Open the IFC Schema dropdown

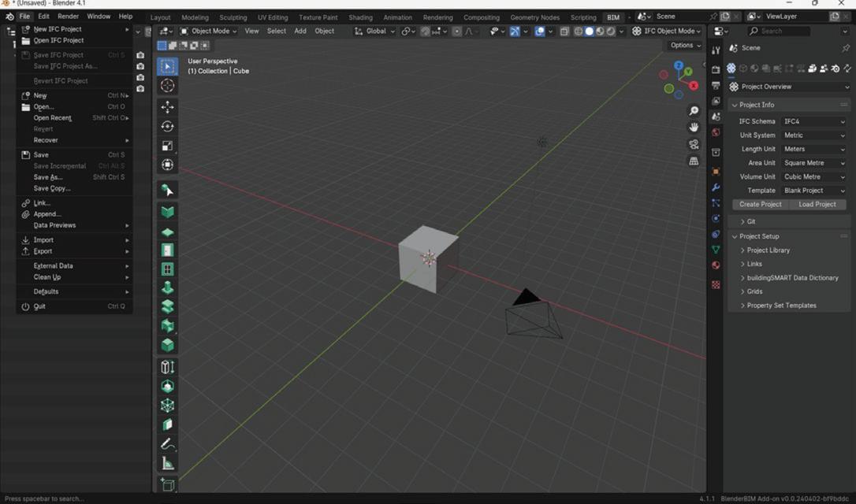click(814, 121)
